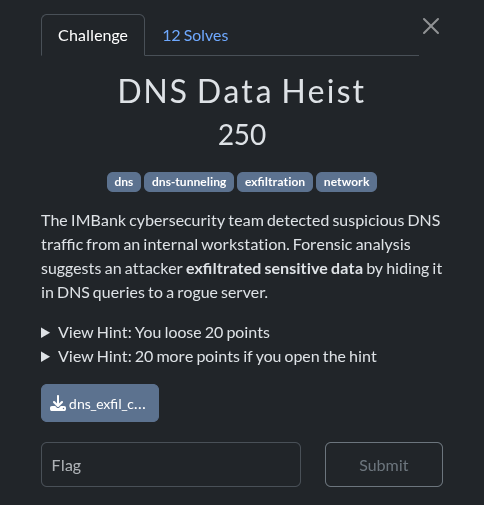Viewport: 484px width, 505px height.
Task: Select the dns tag badge
Action: [x=124, y=182]
